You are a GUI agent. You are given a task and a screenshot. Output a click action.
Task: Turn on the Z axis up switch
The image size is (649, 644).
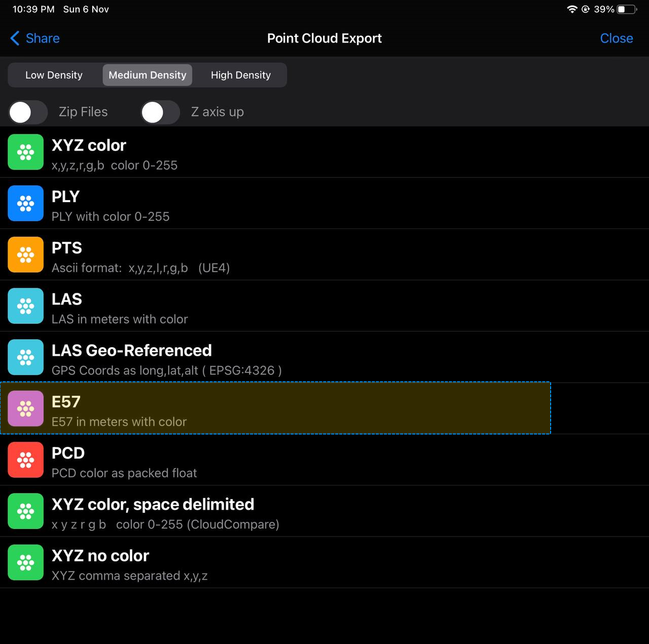(160, 112)
